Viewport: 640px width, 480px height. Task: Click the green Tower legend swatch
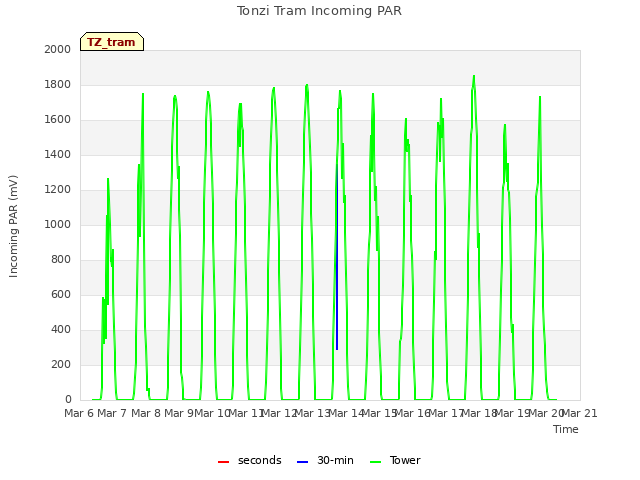pyautogui.click(x=376, y=462)
